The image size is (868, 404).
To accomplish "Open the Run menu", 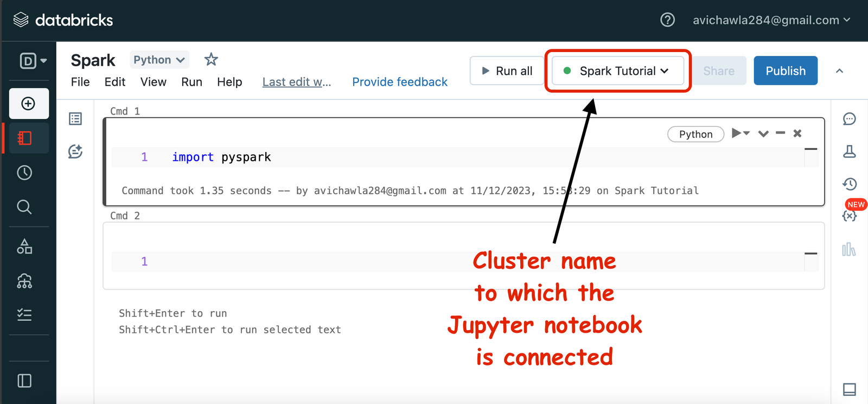I will coord(192,82).
